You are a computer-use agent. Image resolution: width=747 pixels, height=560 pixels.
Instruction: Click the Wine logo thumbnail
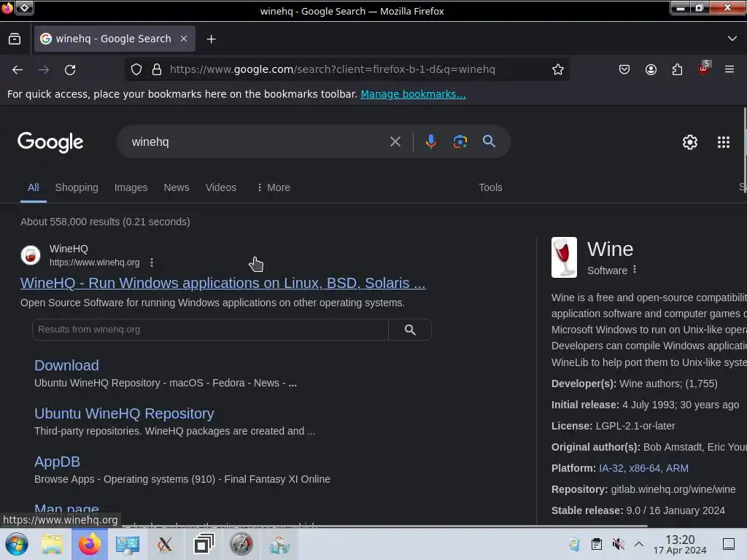pyautogui.click(x=564, y=257)
